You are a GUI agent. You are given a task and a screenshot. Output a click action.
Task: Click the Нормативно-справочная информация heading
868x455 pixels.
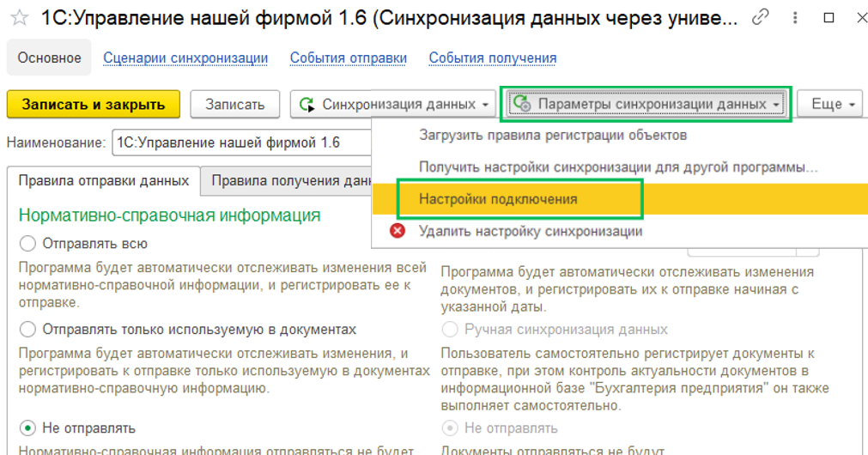[169, 215]
